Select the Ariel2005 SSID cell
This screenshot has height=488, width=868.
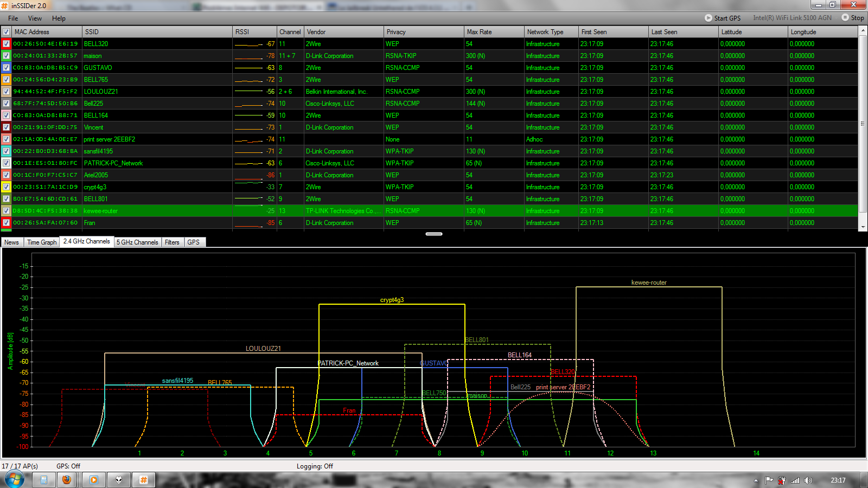point(157,175)
